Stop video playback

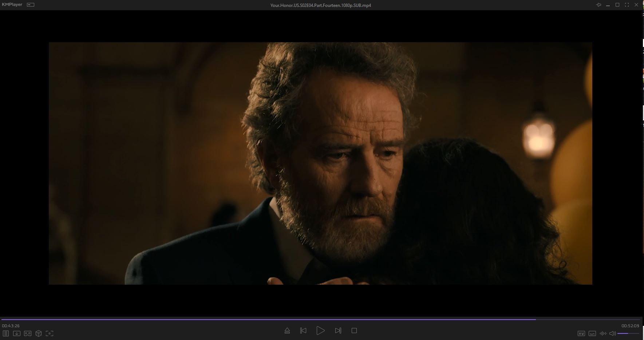(x=354, y=331)
